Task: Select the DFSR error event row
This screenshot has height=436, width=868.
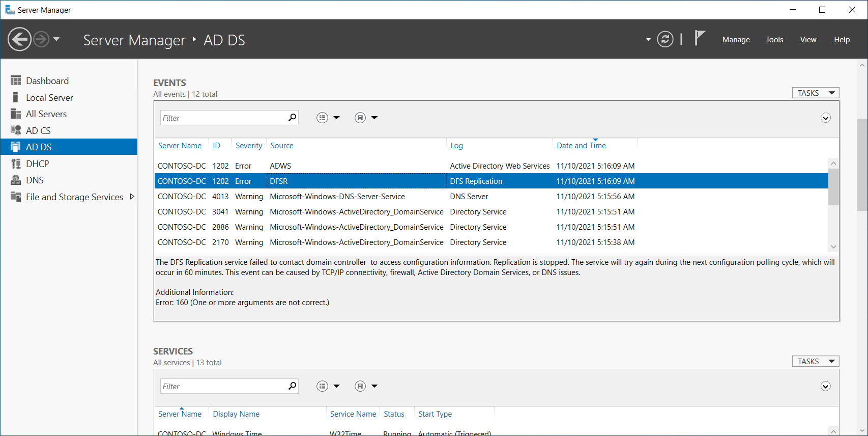Action: point(491,181)
